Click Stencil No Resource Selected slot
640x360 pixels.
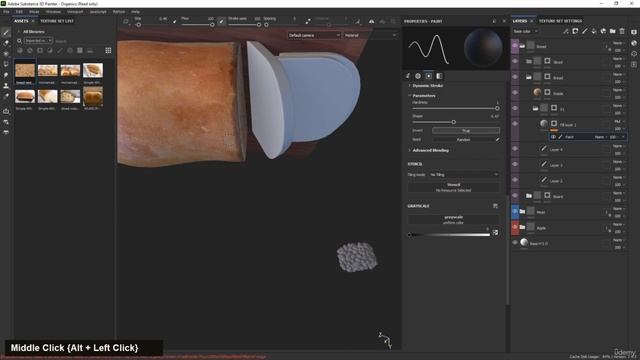(453, 187)
